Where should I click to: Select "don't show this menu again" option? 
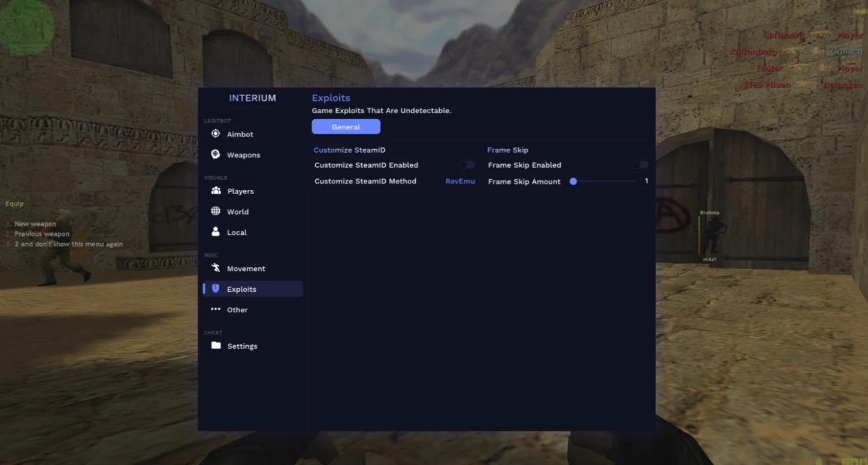pos(68,244)
